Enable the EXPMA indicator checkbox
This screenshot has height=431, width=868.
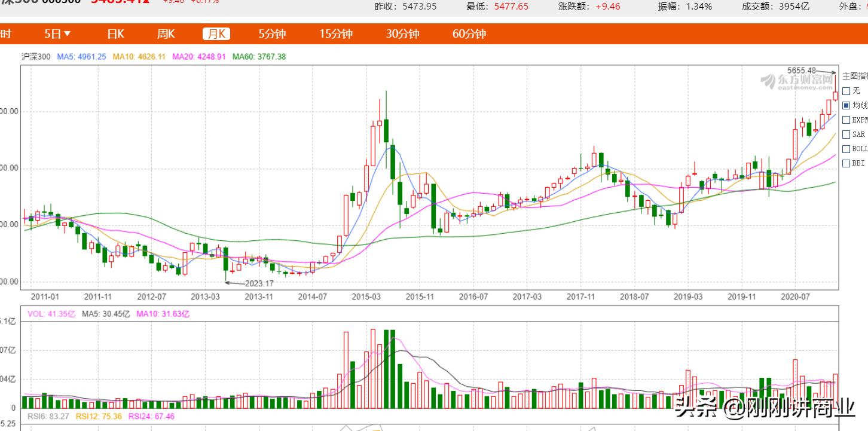pyautogui.click(x=846, y=120)
